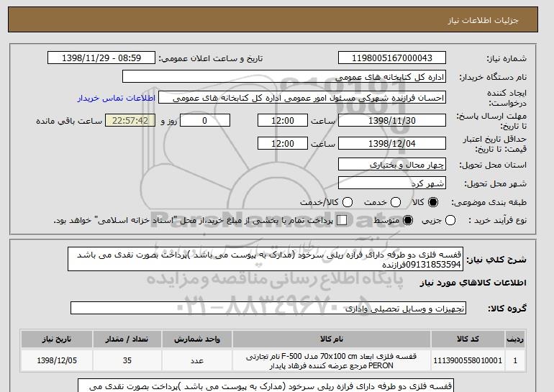
Task: Click the request creator name field
Action: tap(302, 98)
